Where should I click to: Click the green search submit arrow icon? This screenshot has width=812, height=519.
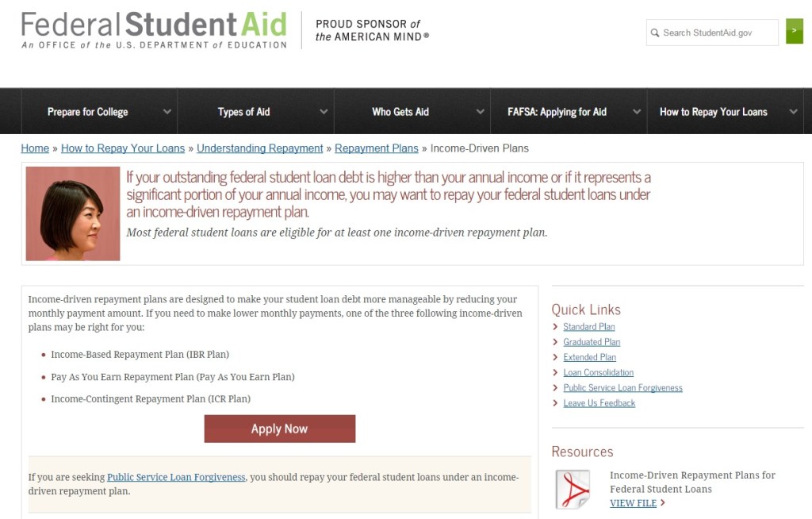[x=794, y=33]
